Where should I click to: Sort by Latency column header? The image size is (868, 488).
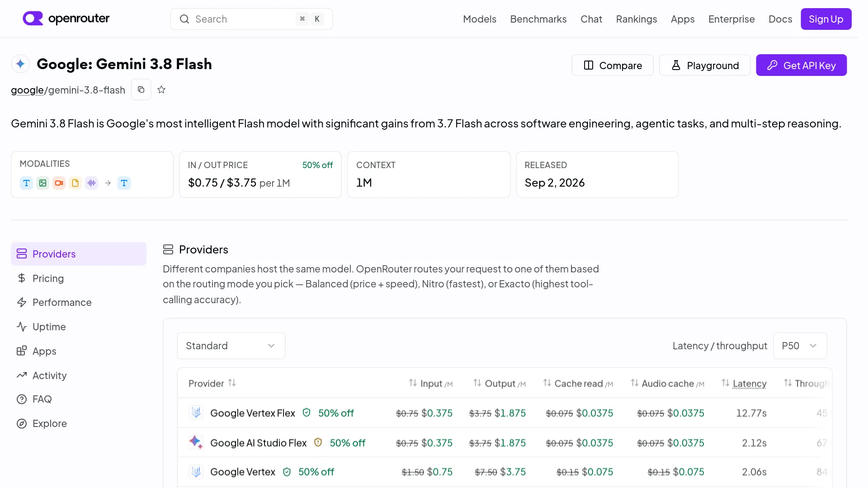pos(744,383)
